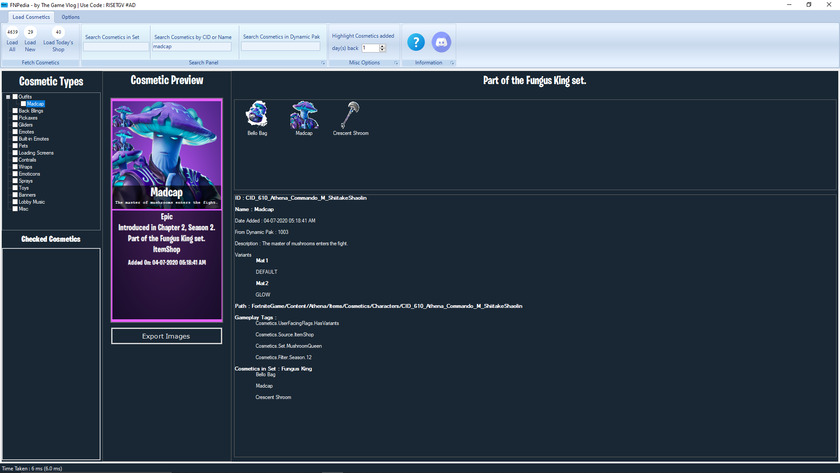Switch to the Options tab
The height and width of the screenshot is (473, 840).
[x=70, y=17]
